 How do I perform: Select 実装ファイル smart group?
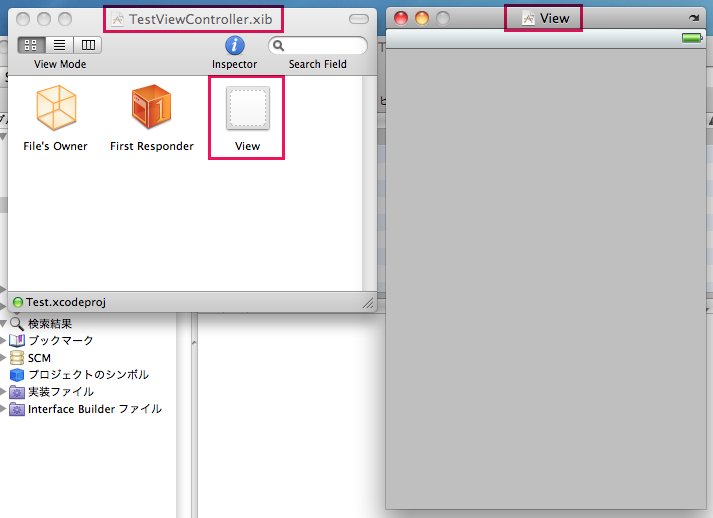[x=61, y=392]
